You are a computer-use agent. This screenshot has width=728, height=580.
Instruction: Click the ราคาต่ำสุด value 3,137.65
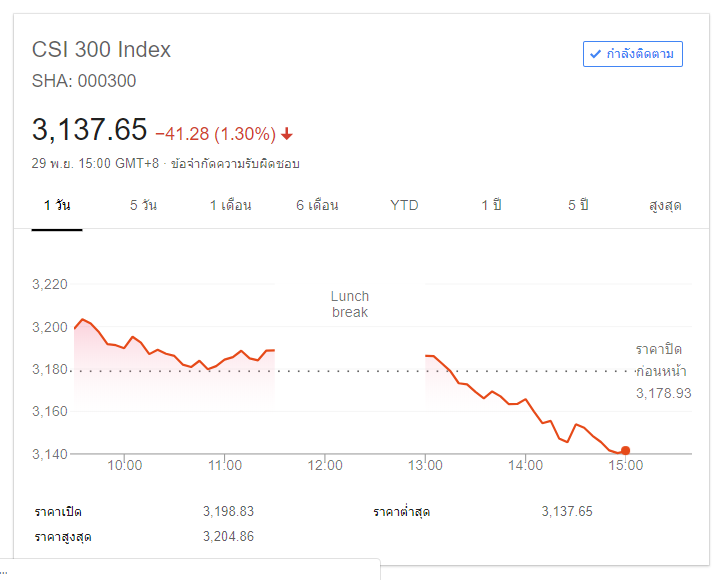[567, 511]
